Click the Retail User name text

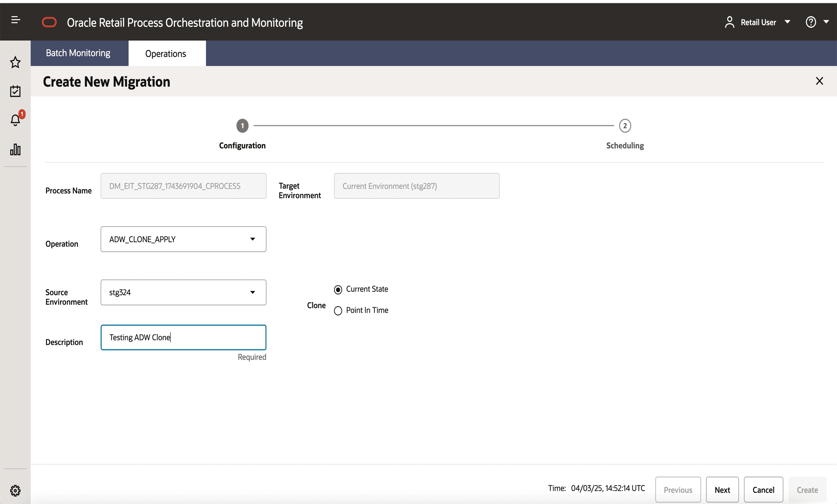pos(758,22)
